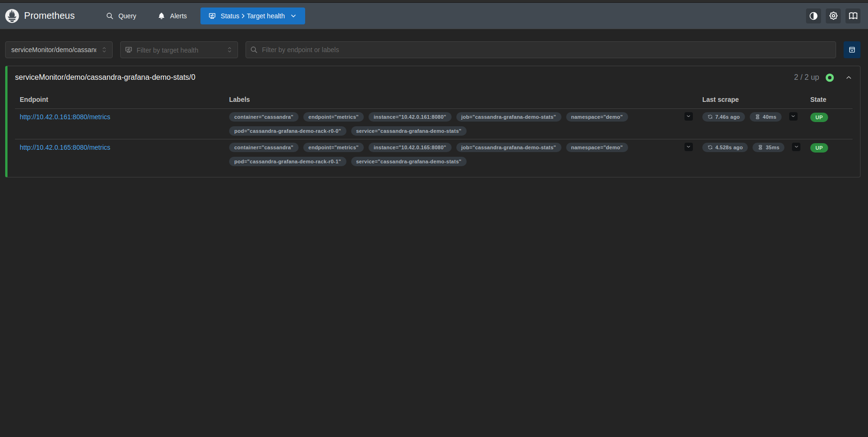Click the Last scrape column header

(721, 100)
